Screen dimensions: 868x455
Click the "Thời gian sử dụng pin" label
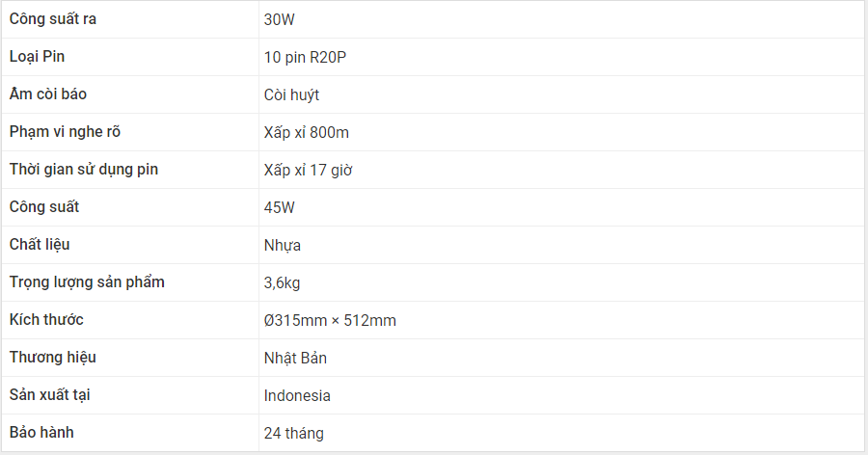[84, 170]
